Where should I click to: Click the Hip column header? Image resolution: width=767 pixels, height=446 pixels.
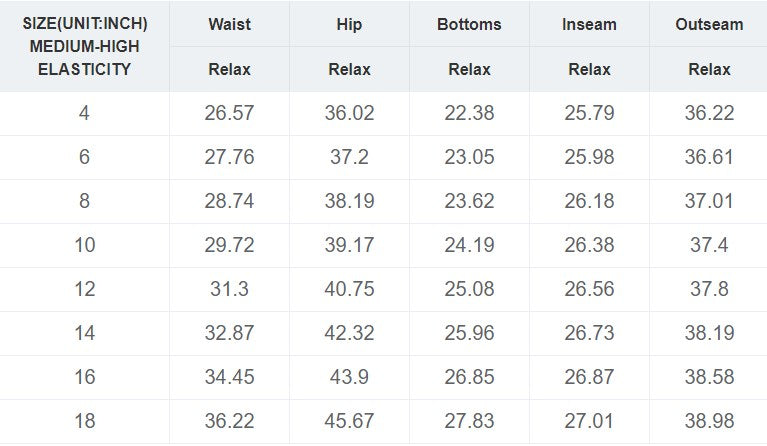(349, 24)
